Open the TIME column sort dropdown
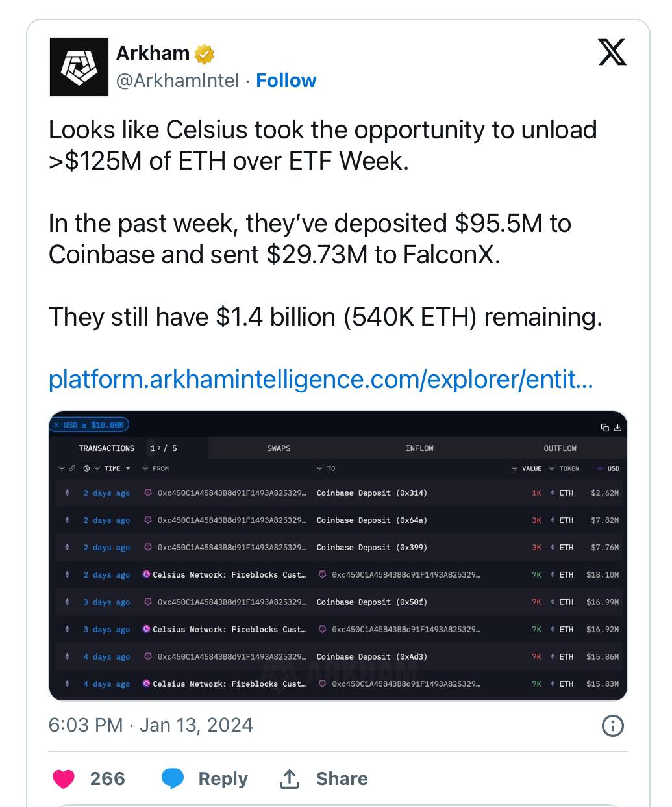 coord(127,468)
